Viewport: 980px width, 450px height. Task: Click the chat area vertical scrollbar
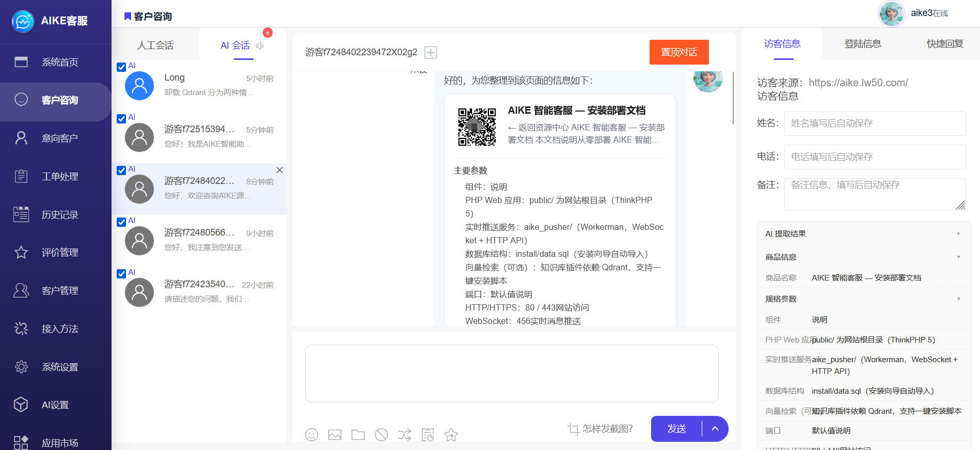733,98
